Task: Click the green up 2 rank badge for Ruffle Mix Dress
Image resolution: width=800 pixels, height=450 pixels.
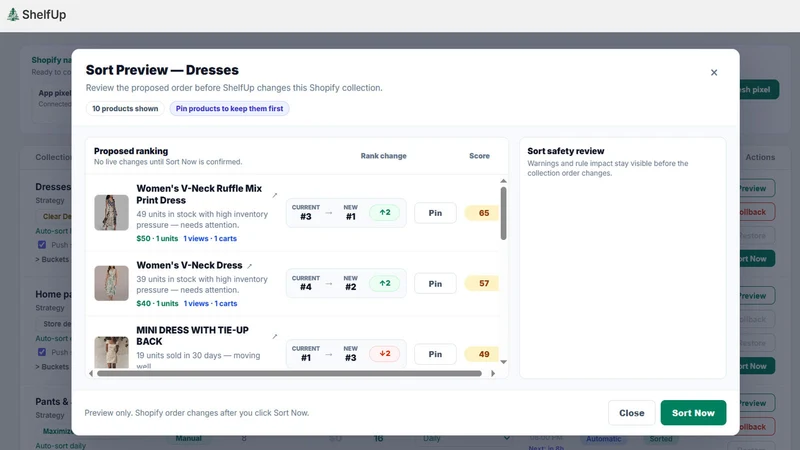Action: point(385,212)
